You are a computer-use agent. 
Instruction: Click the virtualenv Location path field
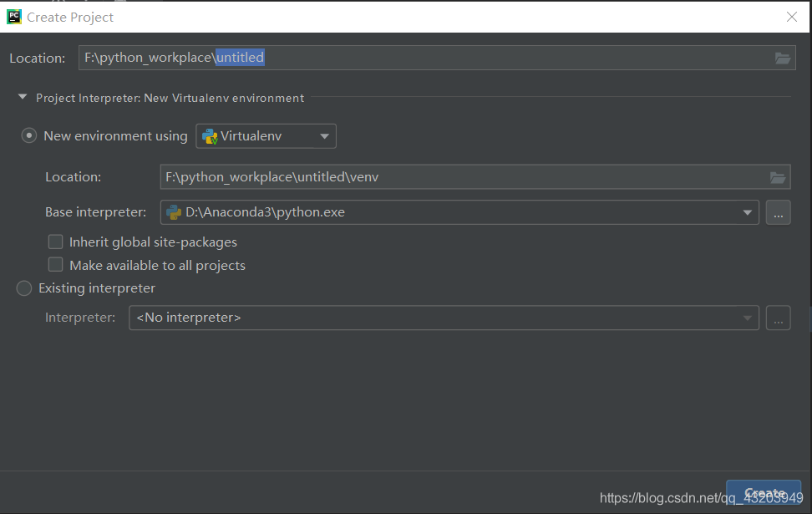point(459,177)
